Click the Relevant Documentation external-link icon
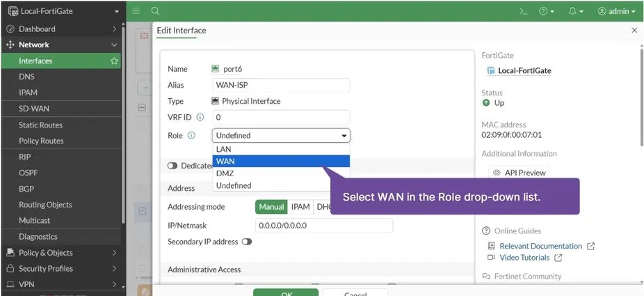 click(590, 247)
